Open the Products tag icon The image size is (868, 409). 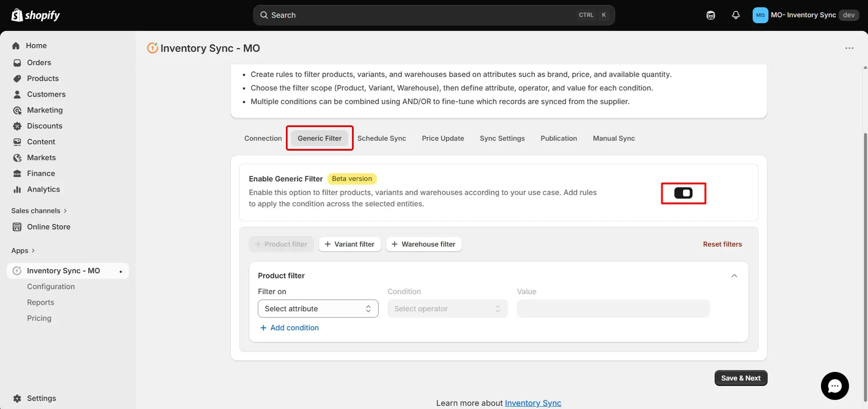point(17,78)
